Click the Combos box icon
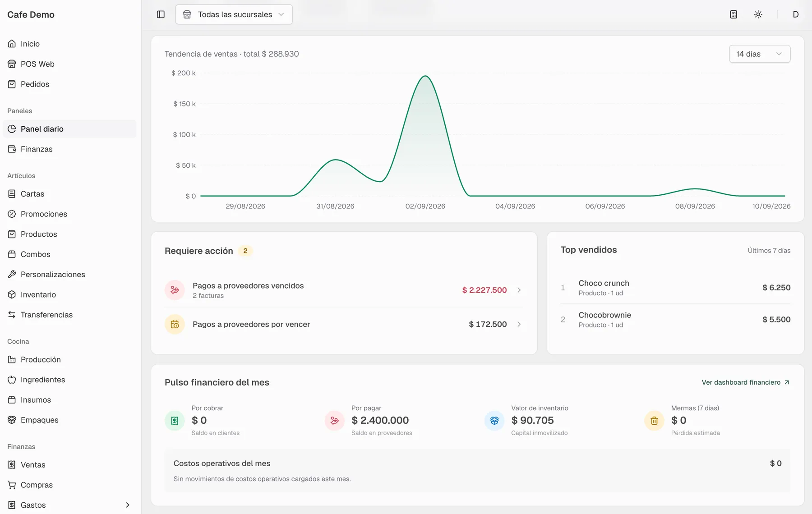This screenshot has width=812, height=514. pos(12,254)
